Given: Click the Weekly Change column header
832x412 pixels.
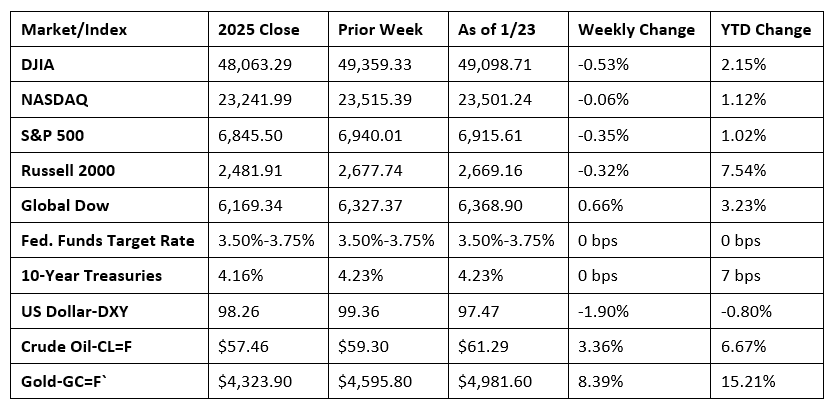Looking at the screenshot, I should coord(636,29).
